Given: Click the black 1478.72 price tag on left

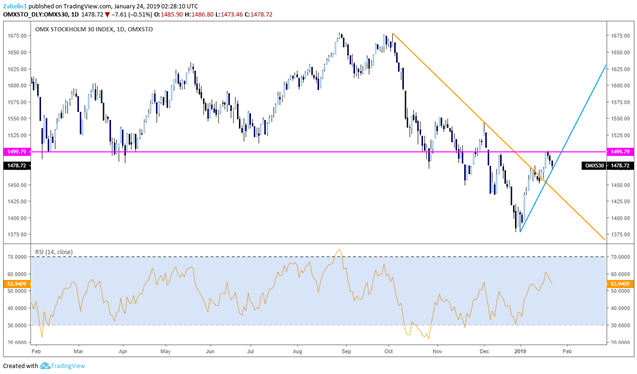Looking at the screenshot, I should pyautogui.click(x=16, y=166).
